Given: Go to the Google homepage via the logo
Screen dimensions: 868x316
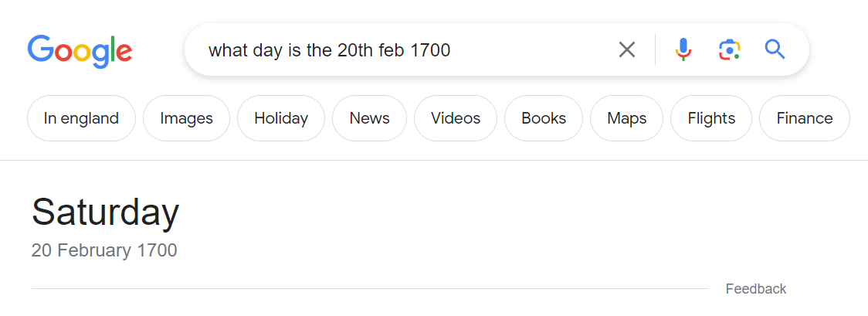Looking at the screenshot, I should pyautogui.click(x=80, y=50).
